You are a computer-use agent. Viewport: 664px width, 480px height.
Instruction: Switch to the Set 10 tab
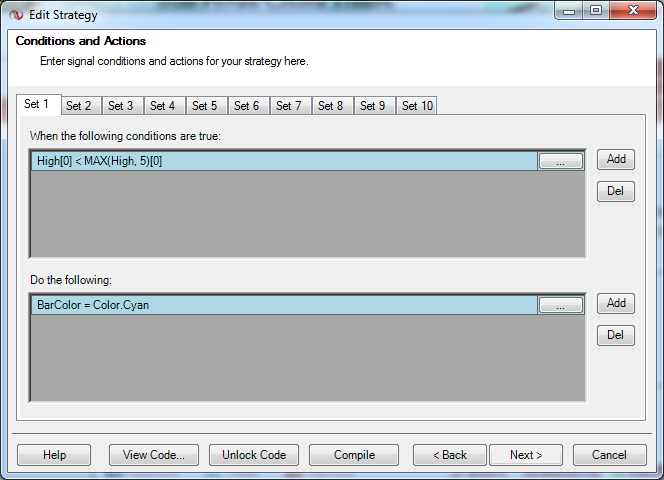(x=417, y=105)
